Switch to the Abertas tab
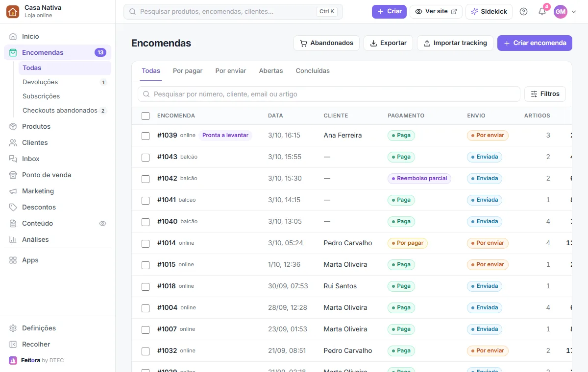 [271, 71]
